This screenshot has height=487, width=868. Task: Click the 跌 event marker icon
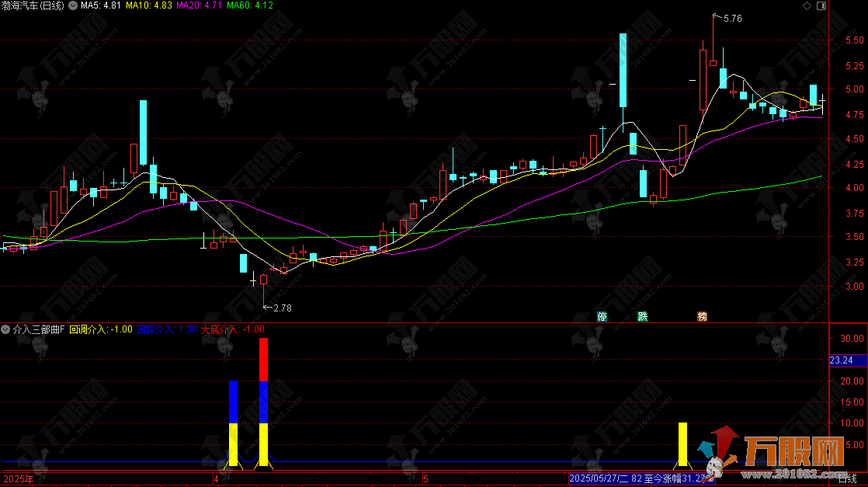pos(642,316)
